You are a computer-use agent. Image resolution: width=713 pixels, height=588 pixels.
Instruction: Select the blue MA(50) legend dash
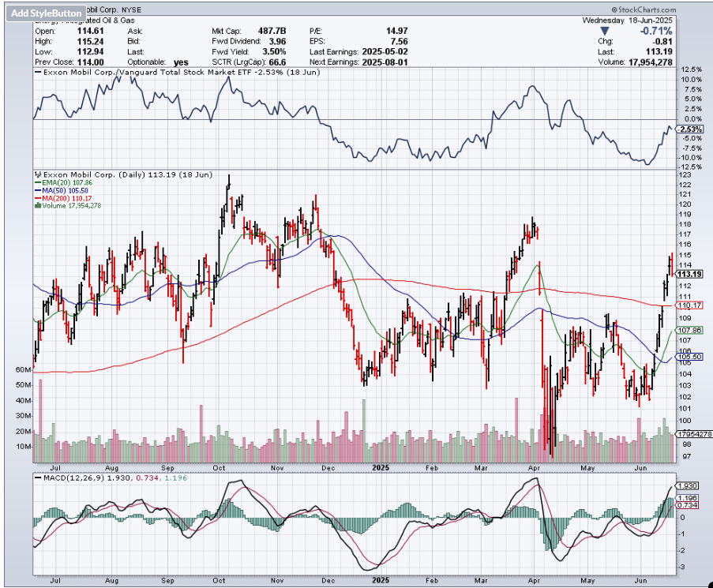pyautogui.click(x=38, y=190)
